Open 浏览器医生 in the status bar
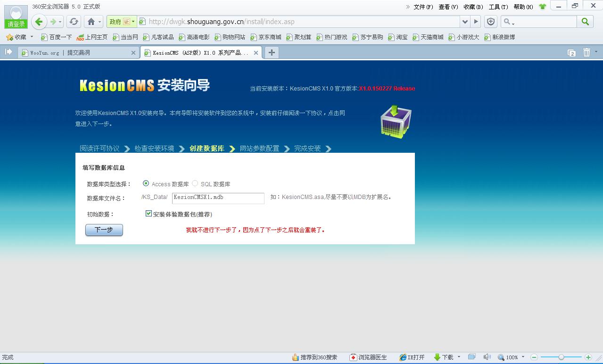The height and width of the screenshot is (364, 603). point(368,357)
